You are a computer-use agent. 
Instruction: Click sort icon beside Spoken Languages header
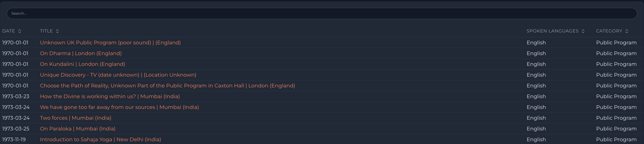[x=583, y=31]
